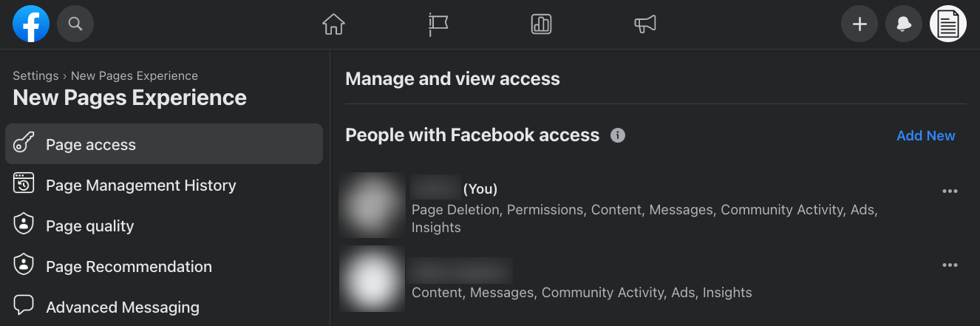Select Page access in sidebar
Image resolution: width=980 pixels, height=326 pixels.
pos(164,144)
